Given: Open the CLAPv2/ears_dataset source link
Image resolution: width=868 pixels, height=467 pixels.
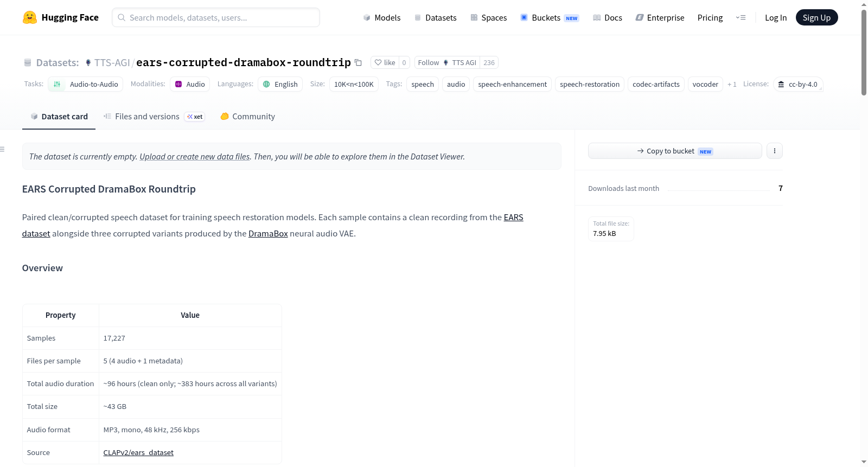Looking at the screenshot, I should tap(138, 452).
